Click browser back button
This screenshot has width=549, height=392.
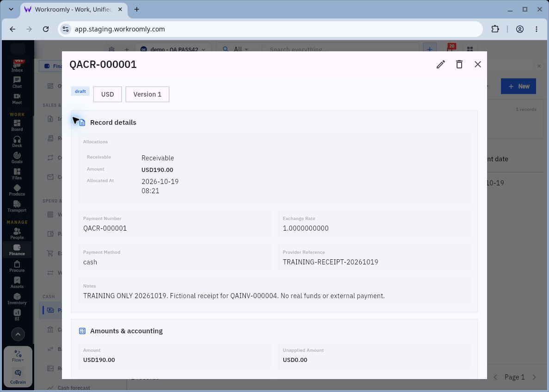[x=12, y=29]
